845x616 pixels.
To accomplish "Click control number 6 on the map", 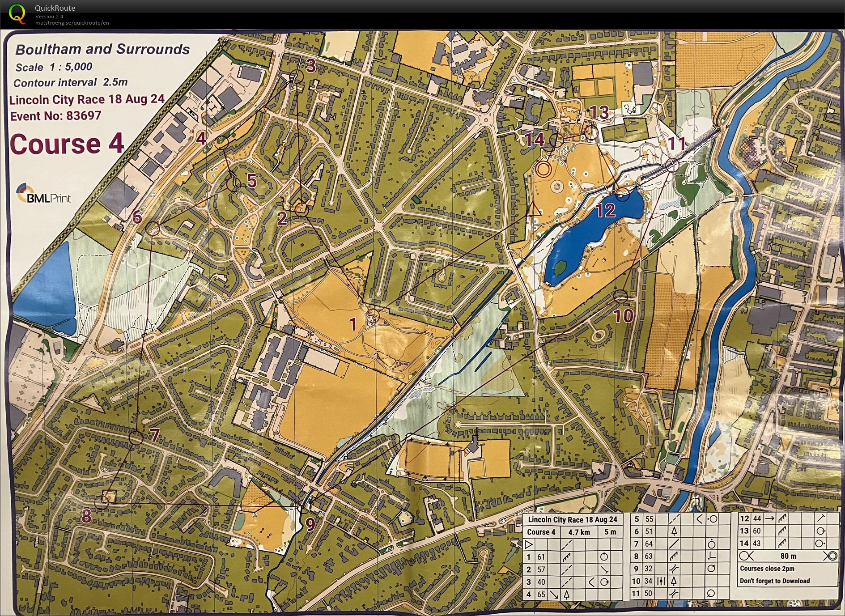I will pos(137,217).
